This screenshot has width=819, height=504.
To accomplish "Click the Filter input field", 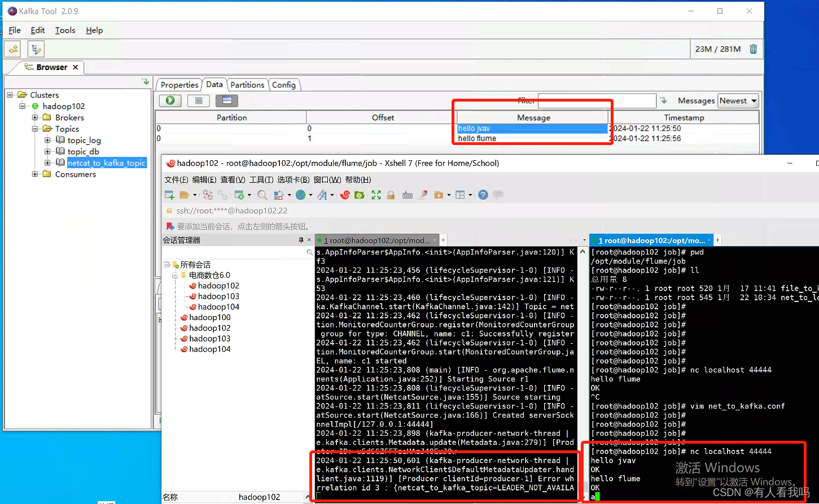I will click(597, 100).
